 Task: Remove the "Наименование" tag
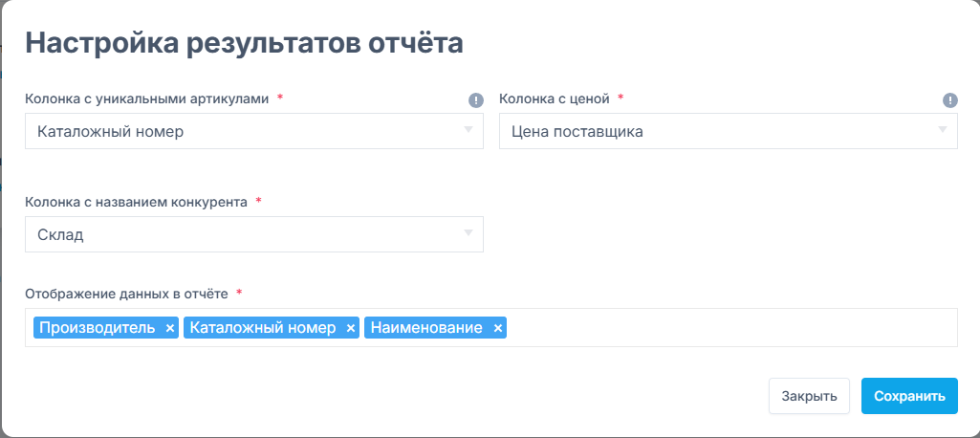point(498,328)
